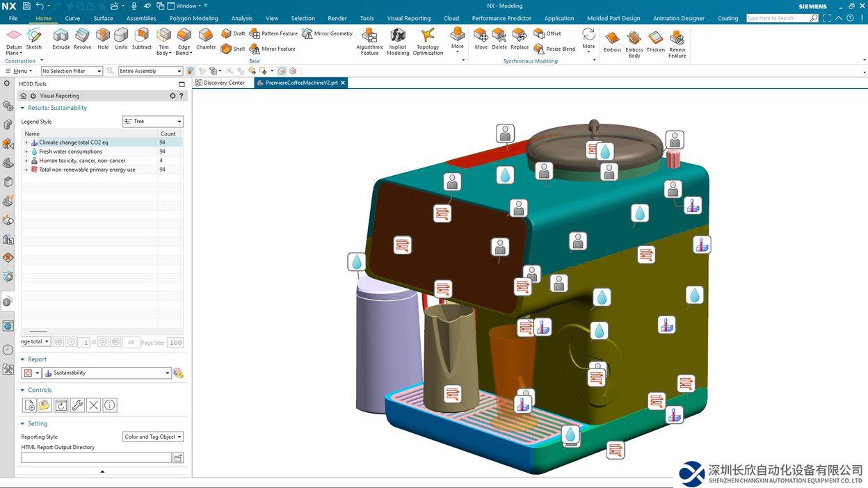Expand the Fresh water consumptions tree node
868x488 pixels.
click(x=26, y=152)
